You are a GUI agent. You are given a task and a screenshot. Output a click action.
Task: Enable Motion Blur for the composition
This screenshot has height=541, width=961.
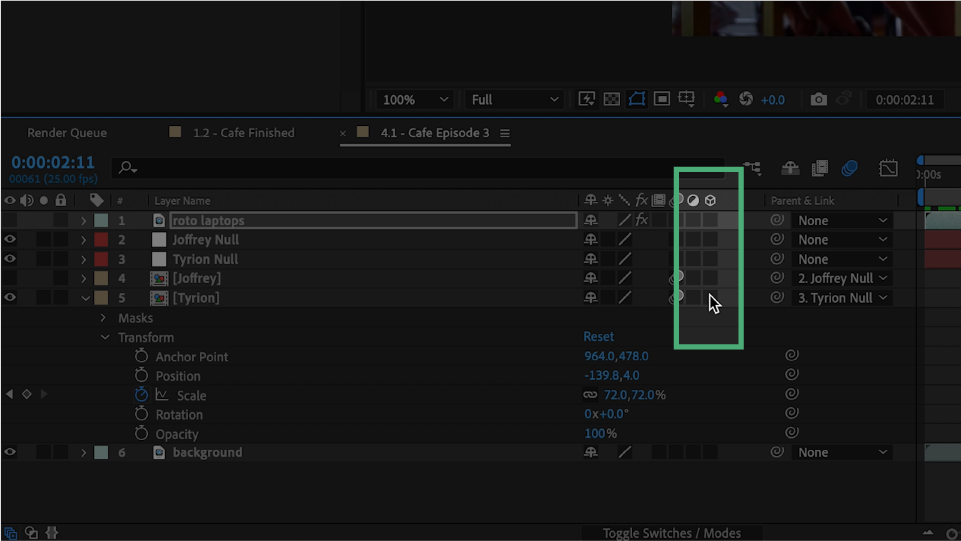coord(849,169)
